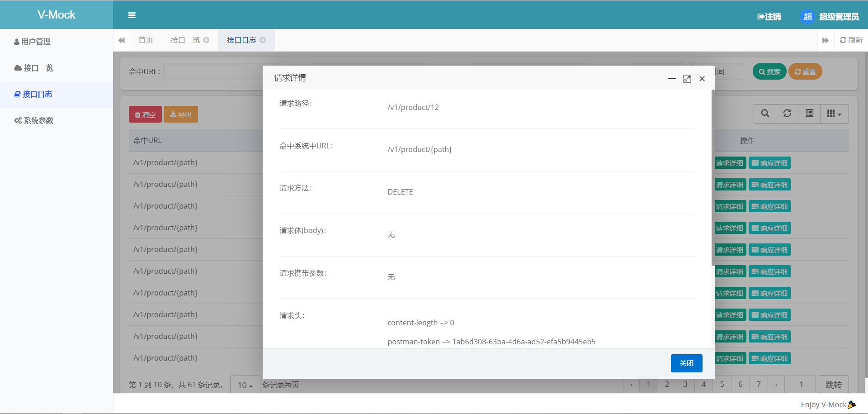Image resolution: width=868 pixels, height=414 pixels.
Task: Close the 请求详情 dialog with X
Action: pyautogui.click(x=702, y=79)
